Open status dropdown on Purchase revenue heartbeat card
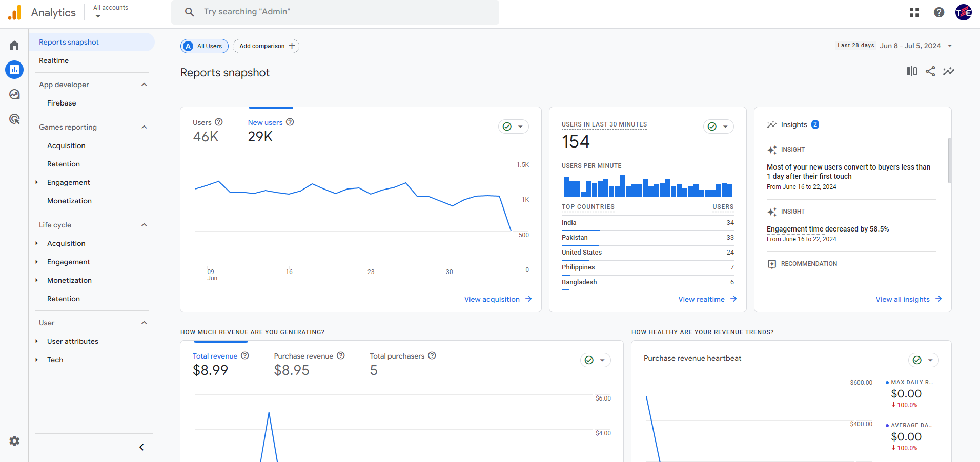 (924, 360)
